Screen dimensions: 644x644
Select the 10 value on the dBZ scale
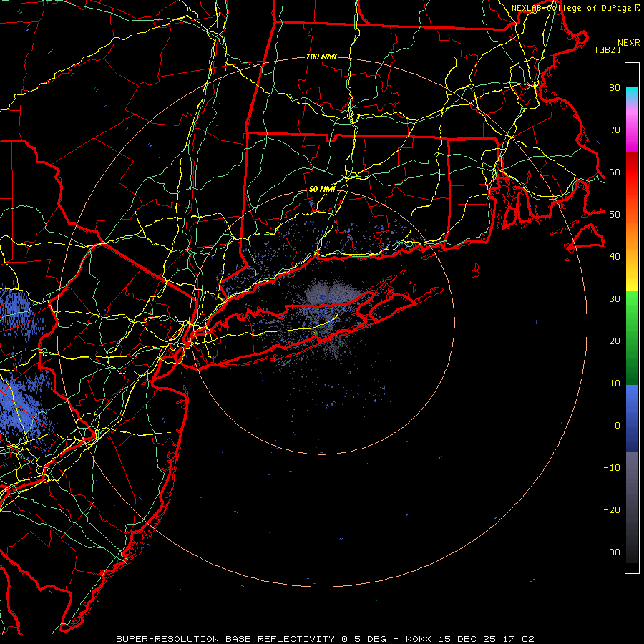(x=615, y=384)
